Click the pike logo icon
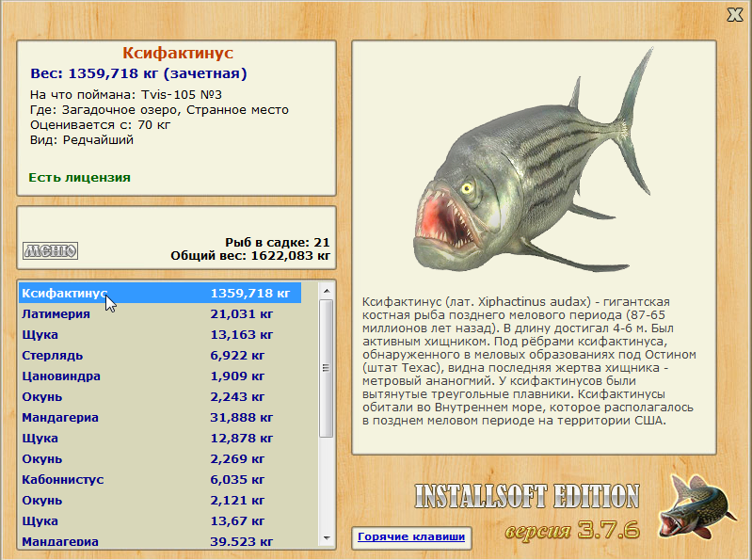This screenshot has height=560, width=752. coord(696,507)
